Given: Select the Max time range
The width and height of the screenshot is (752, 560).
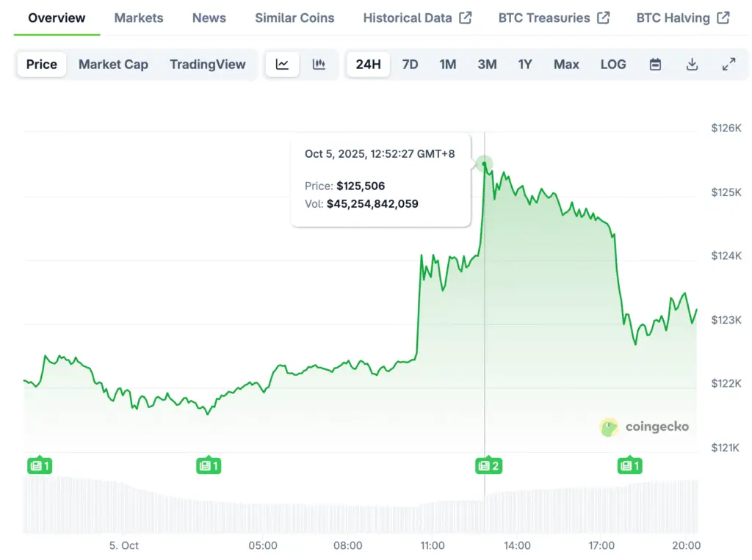Looking at the screenshot, I should point(566,65).
